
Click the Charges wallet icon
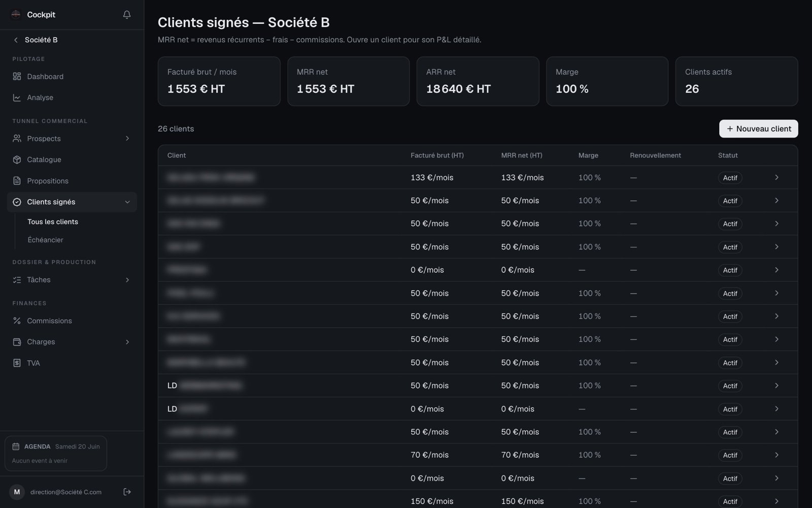[x=17, y=342]
